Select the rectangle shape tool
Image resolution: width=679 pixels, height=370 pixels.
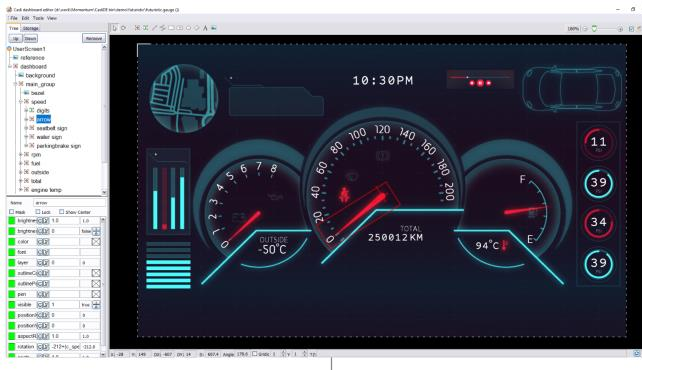[171, 28]
